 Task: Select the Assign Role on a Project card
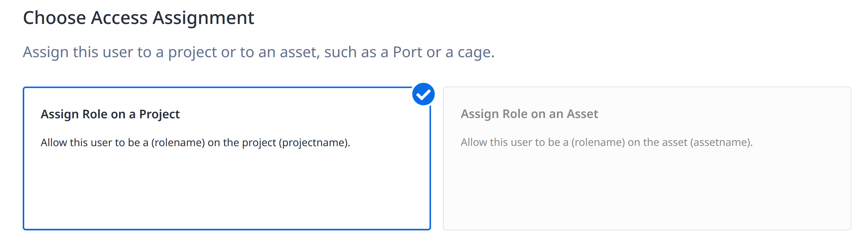(227, 158)
